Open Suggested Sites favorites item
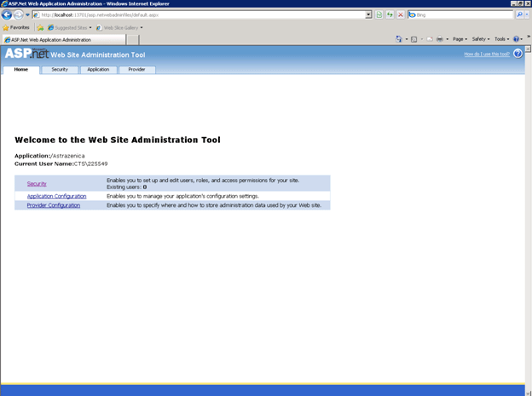Image resolution: width=532 pixels, height=396 pixels. 70,28
